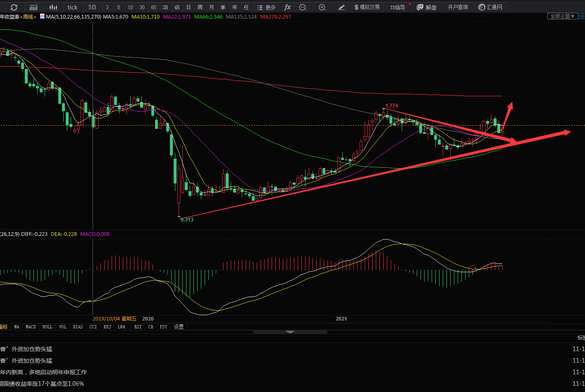Zoom out the chart with minus magnifier
Image resolution: width=585 pixels, height=392 pixels.
click(303, 7)
